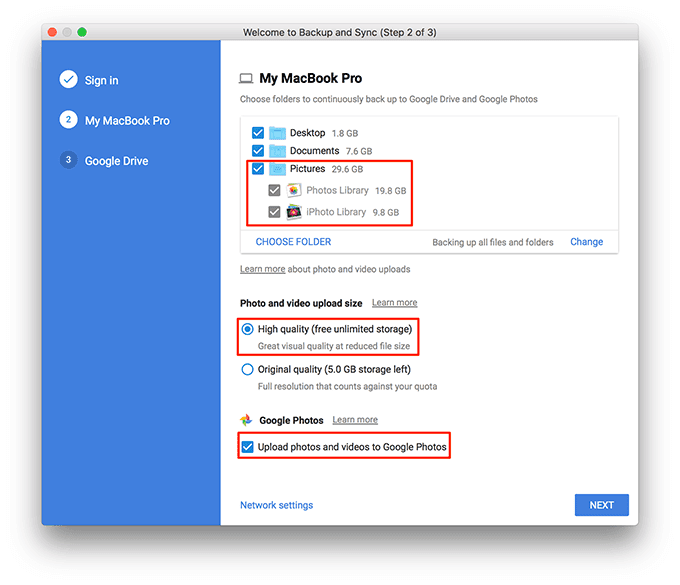Click the 29.6 GB size value
680x585 pixels.
(347, 169)
